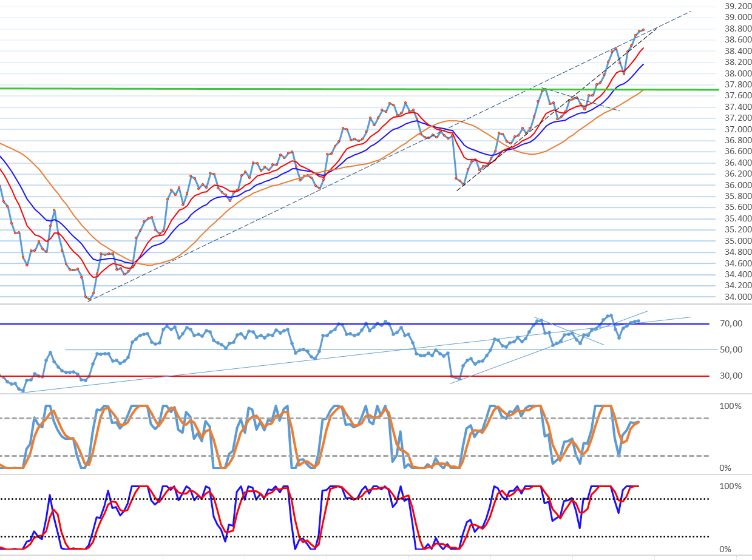This screenshot has width=752, height=560.
Task: Click the 34.000 price axis label
Action: 739,297
